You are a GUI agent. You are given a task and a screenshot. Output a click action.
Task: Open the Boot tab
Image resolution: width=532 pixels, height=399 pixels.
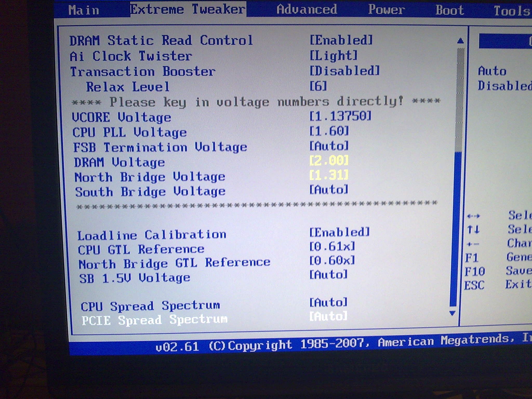coord(450,10)
